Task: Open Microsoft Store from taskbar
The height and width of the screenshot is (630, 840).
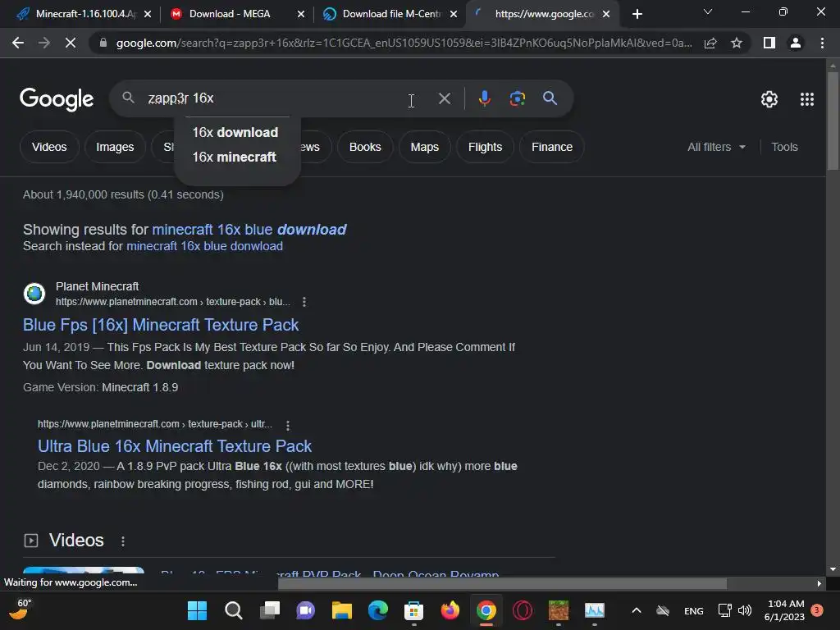Action: [x=413, y=610]
